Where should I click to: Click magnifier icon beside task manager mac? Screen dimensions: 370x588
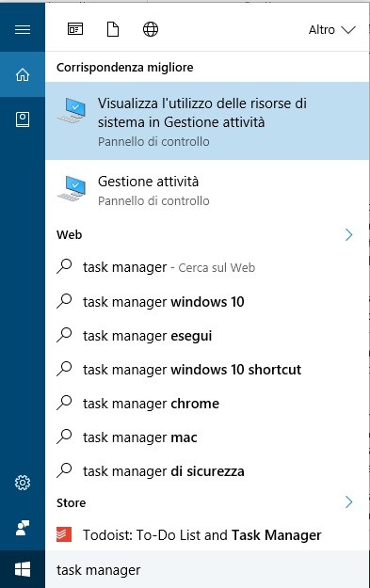pyautogui.click(x=64, y=437)
